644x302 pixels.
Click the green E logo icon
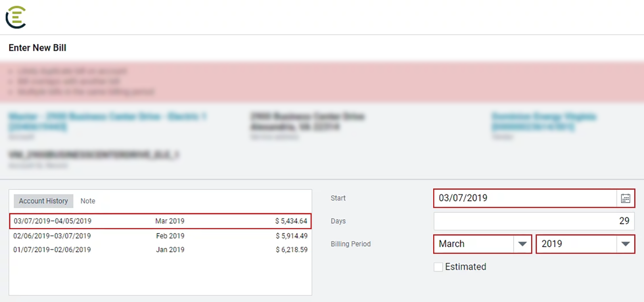point(16,17)
